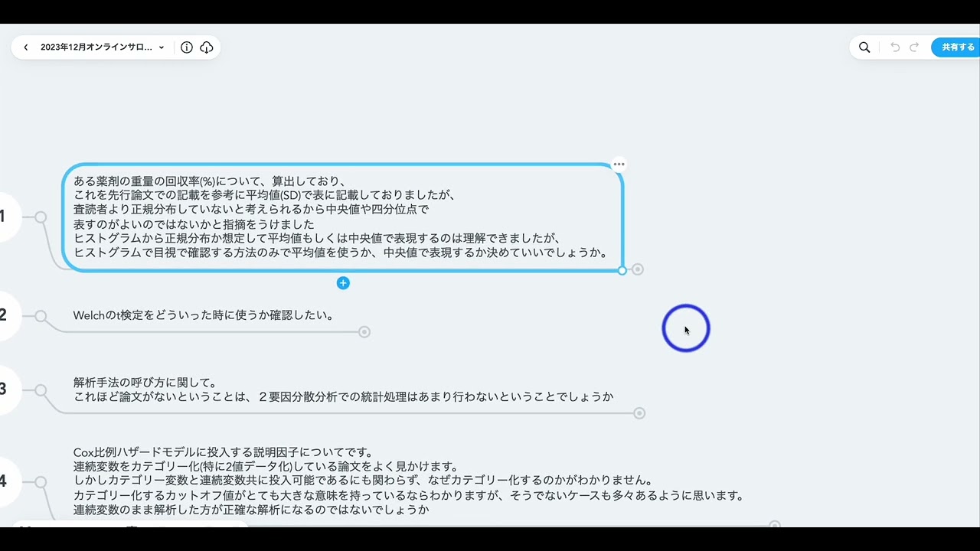Viewport: 980px width, 551px height.
Task: Click child connector circle right of node 1
Action: point(638,269)
